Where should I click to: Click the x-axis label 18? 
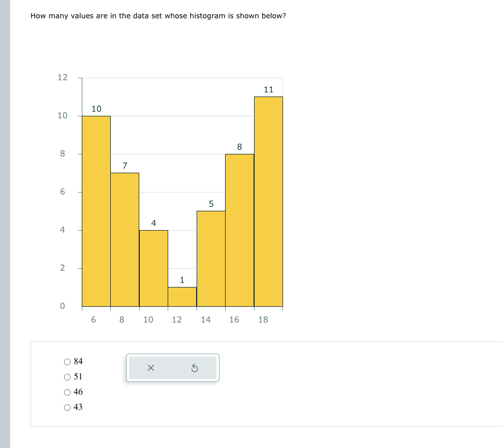263,320
